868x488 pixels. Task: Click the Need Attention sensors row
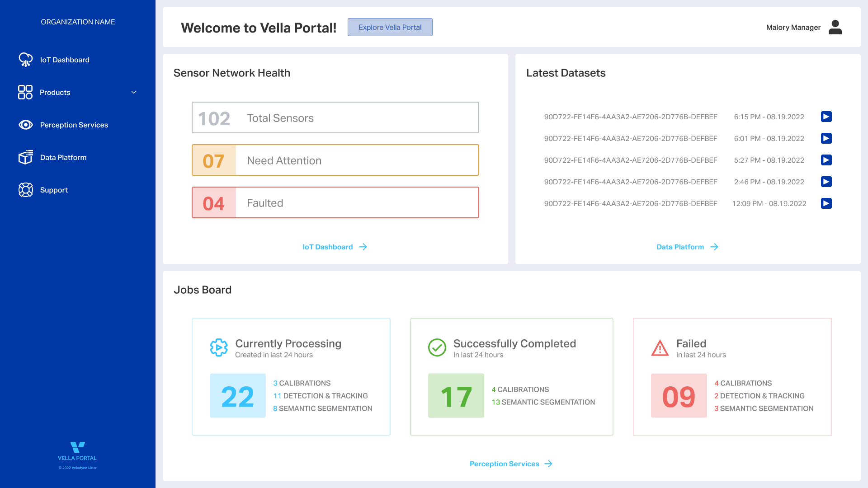(335, 160)
